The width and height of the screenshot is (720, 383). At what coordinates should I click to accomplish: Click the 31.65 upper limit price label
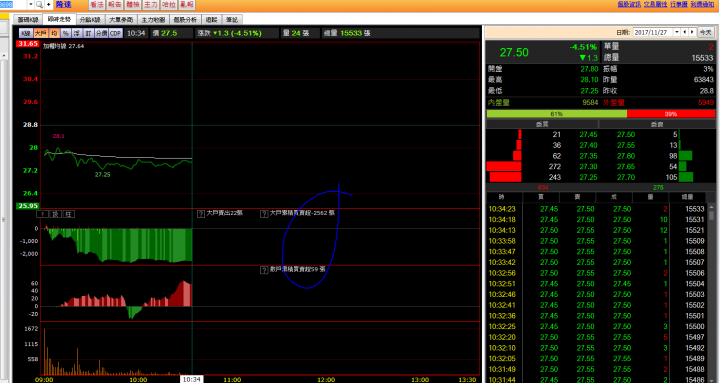tap(28, 44)
